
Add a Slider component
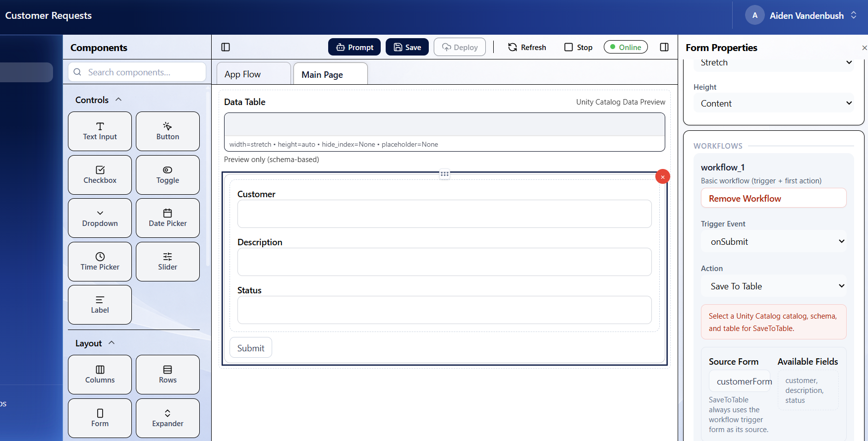(168, 262)
